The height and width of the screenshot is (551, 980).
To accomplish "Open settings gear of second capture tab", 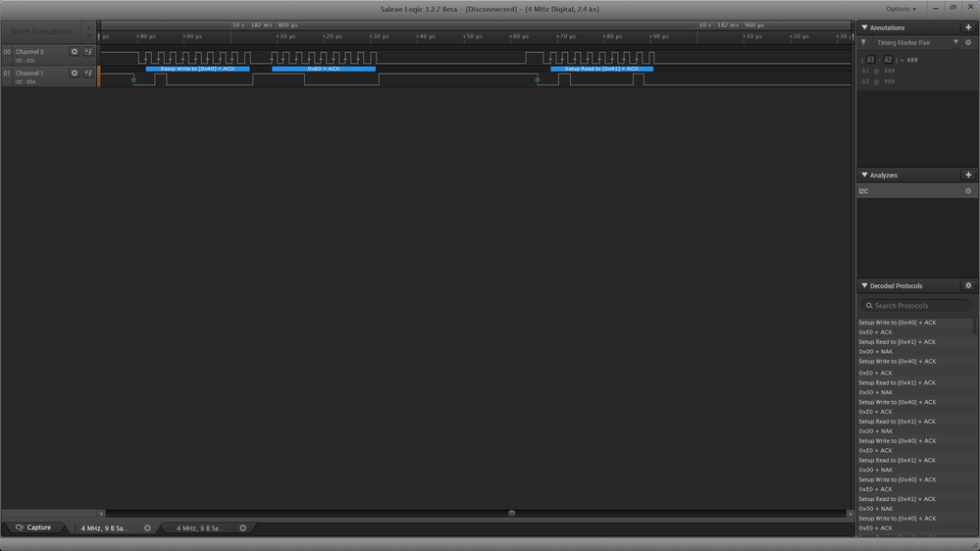I will coord(243,528).
